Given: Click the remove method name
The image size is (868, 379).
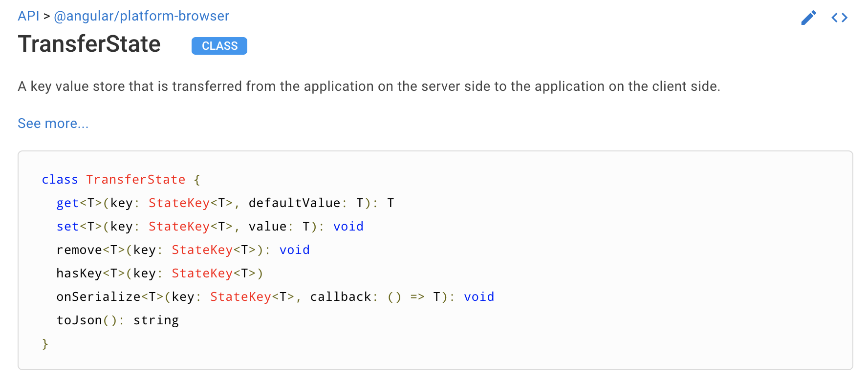Looking at the screenshot, I should 79,250.
